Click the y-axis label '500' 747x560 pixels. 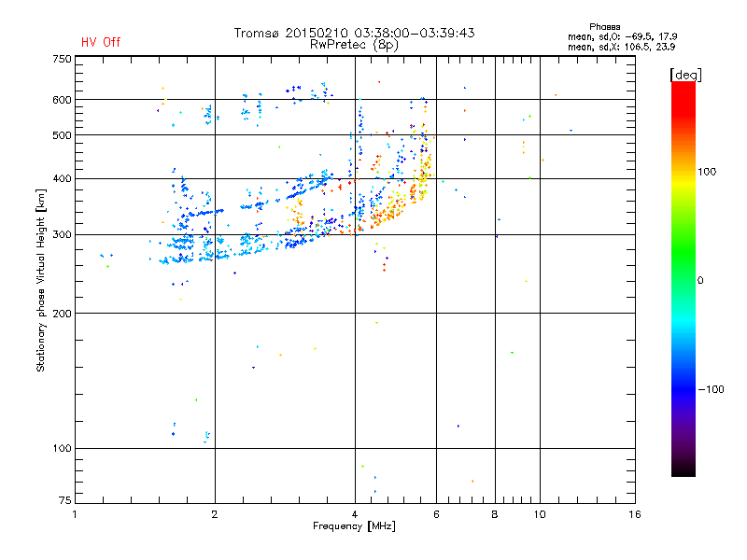coord(62,135)
